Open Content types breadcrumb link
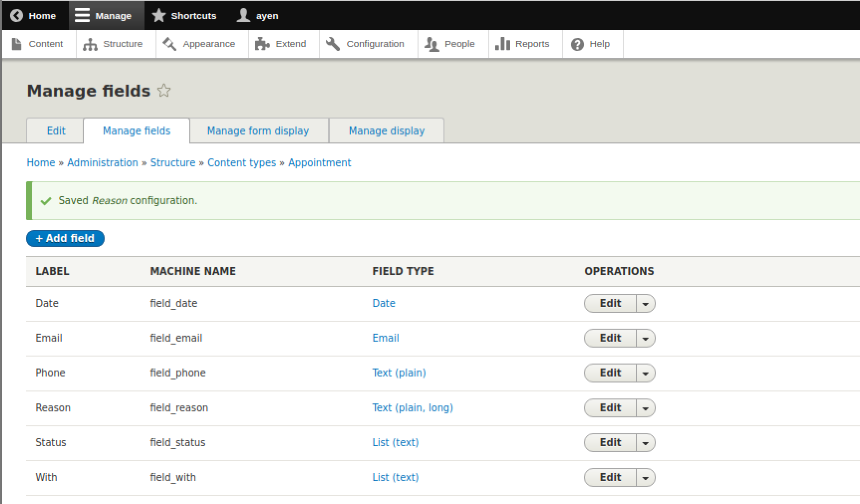 tap(242, 163)
